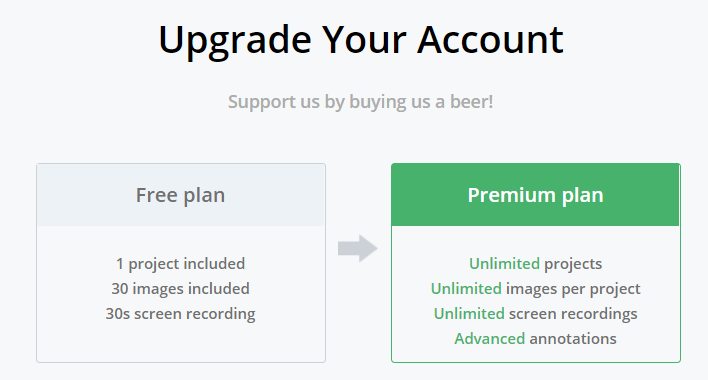Click green 'Unlimited' before screen recordings
The image size is (708, 380).
[x=469, y=314]
